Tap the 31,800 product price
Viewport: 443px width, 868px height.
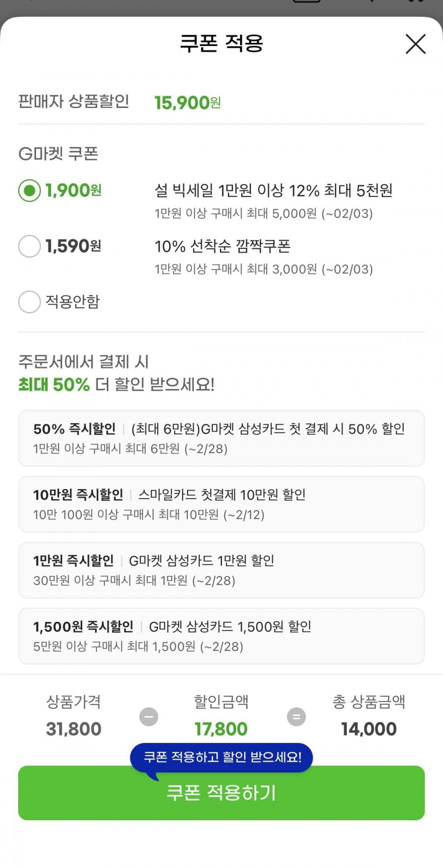74,729
